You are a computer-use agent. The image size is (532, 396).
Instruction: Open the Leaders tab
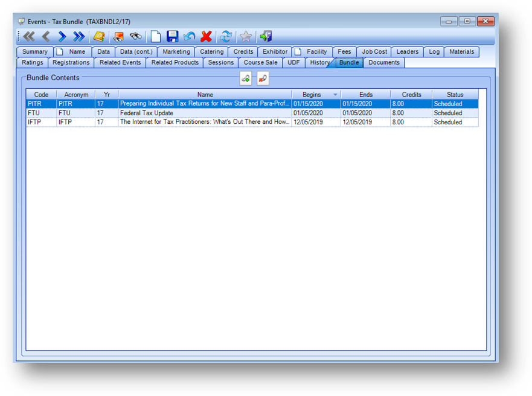407,51
